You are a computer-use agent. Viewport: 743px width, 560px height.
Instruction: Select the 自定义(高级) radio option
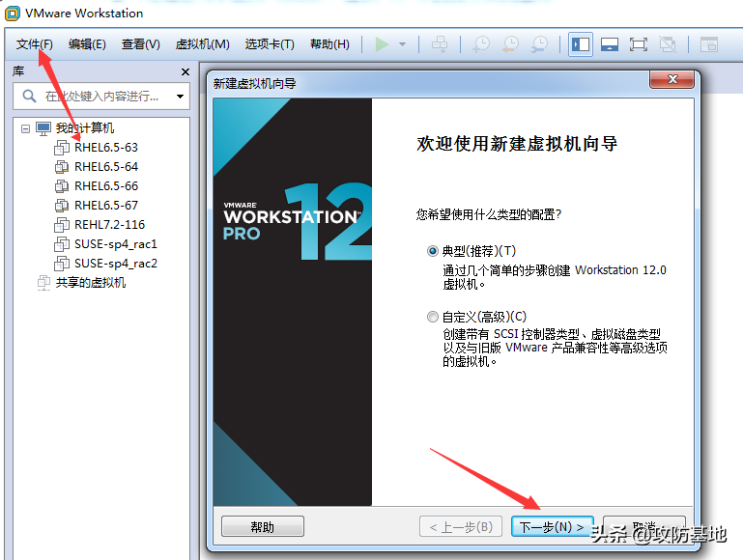click(432, 316)
